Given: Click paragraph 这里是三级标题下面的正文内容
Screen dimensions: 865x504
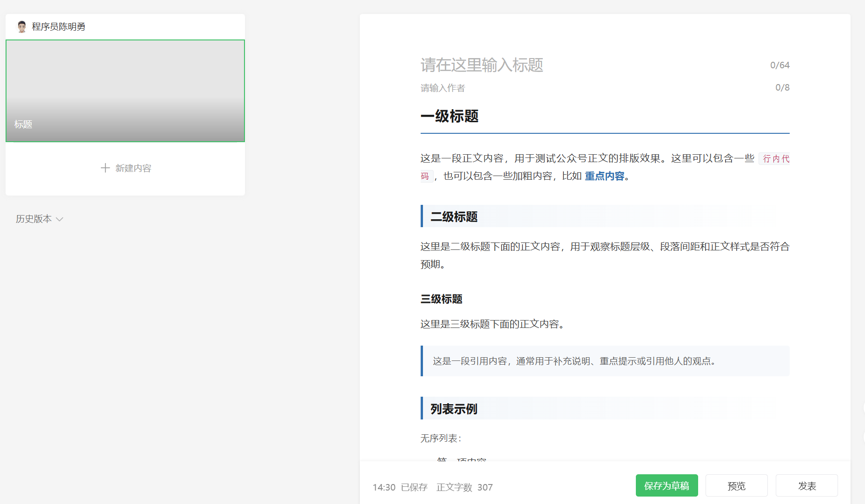Looking at the screenshot, I should pos(493,324).
